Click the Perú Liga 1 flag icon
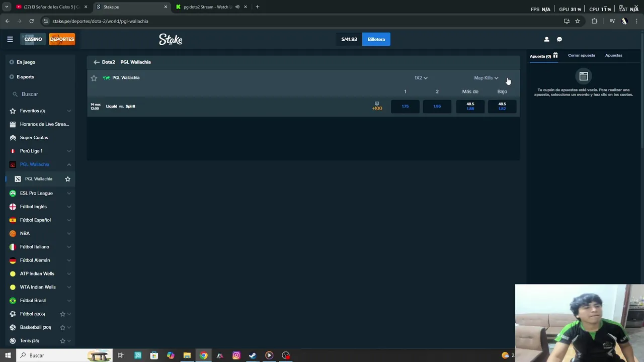 click(x=13, y=151)
